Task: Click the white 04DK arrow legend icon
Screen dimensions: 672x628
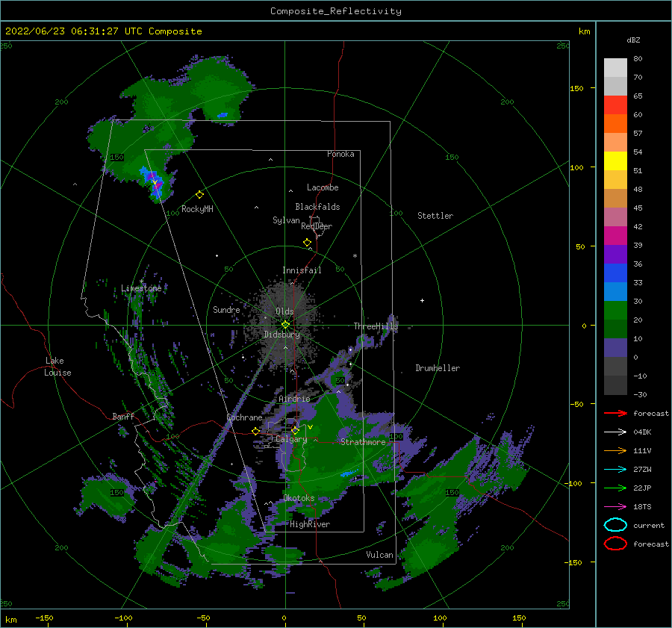Action: click(x=615, y=432)
